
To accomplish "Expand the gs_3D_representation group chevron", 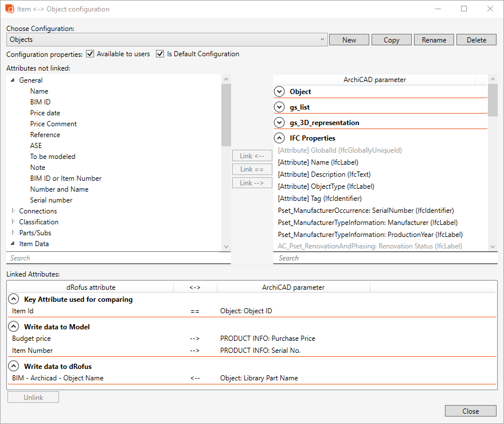I will pyautogui.click(x=279, y=123).
